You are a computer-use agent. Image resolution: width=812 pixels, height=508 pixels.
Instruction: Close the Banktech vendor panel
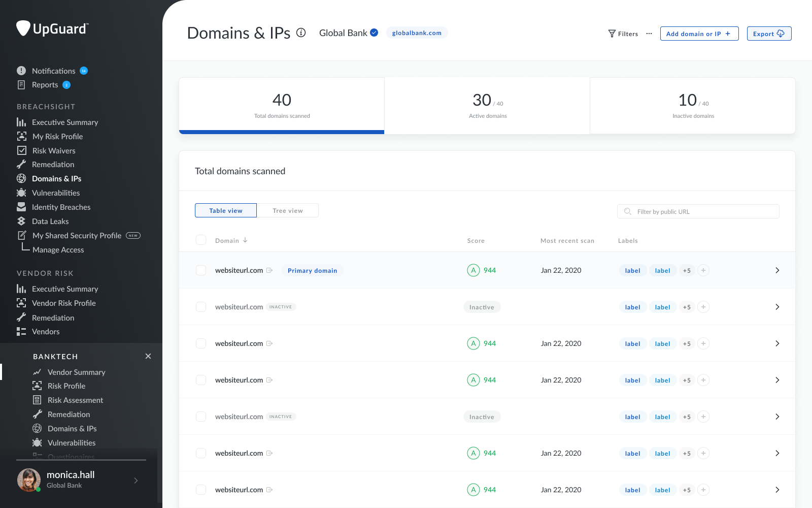[148, 356]
